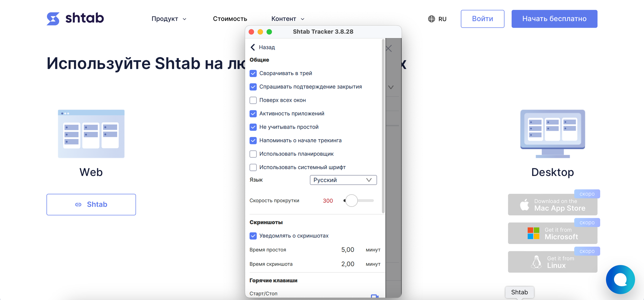
Task: Click the Microsoft logo on download button
Action: coord(534,233)
